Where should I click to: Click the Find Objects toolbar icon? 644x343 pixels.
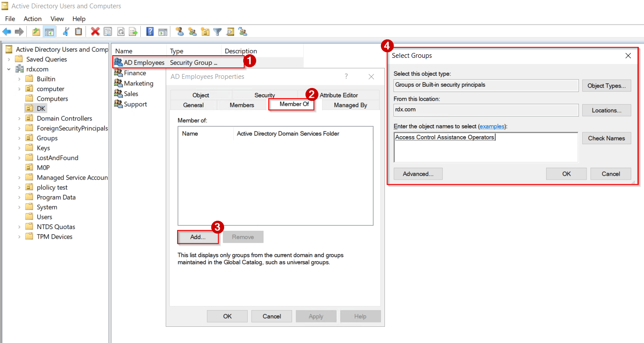pos(230,31)
